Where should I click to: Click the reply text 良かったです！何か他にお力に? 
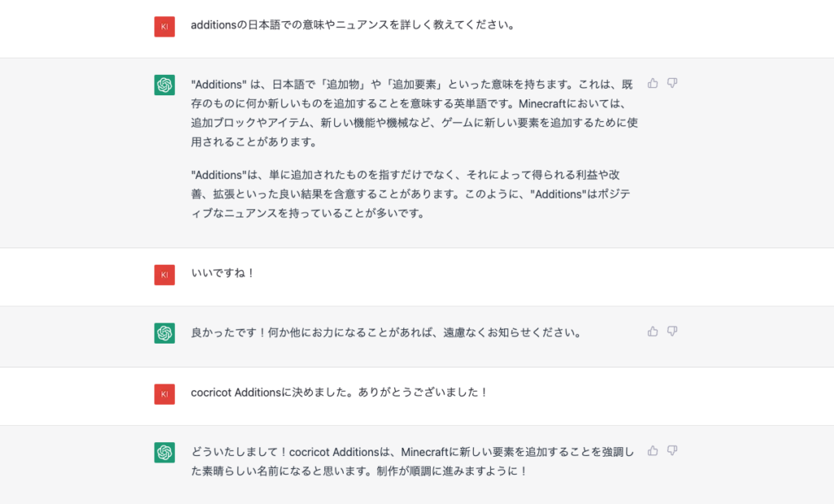coord(386,333)
